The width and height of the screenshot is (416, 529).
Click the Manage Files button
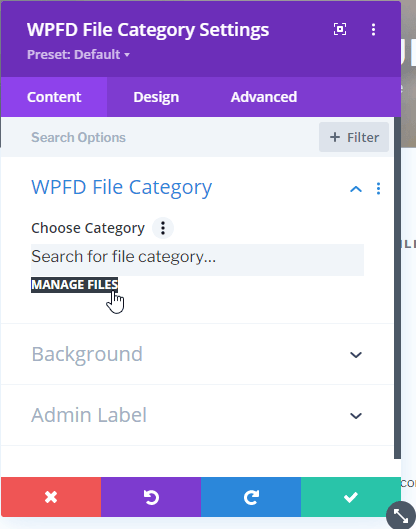[75, 285]
